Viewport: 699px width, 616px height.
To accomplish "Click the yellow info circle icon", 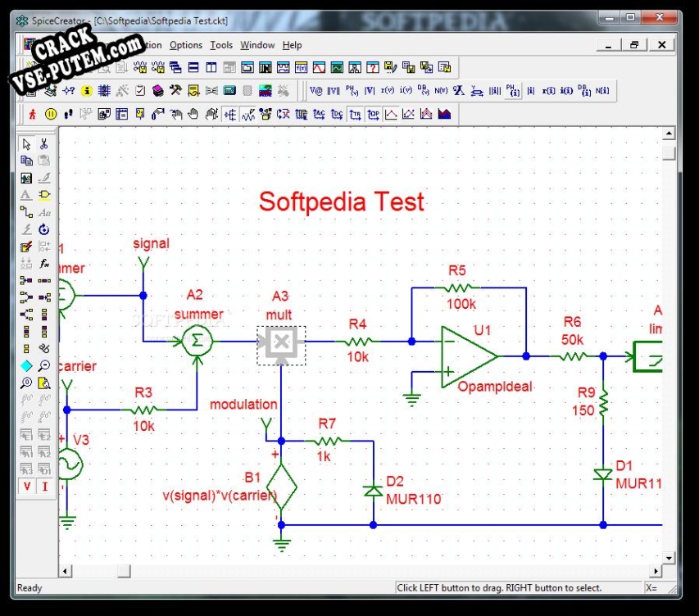I will [x=87, y=91].
